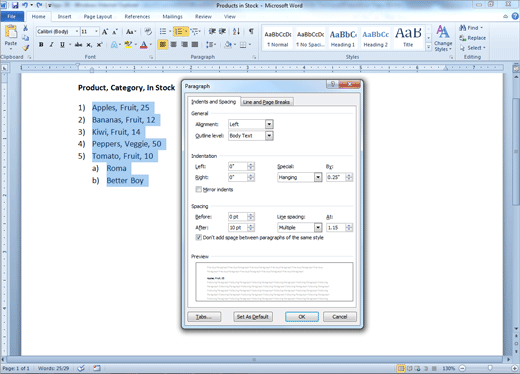Apply the Heading 1 style
The image size is (520, 374).
[x=343, y=38]
